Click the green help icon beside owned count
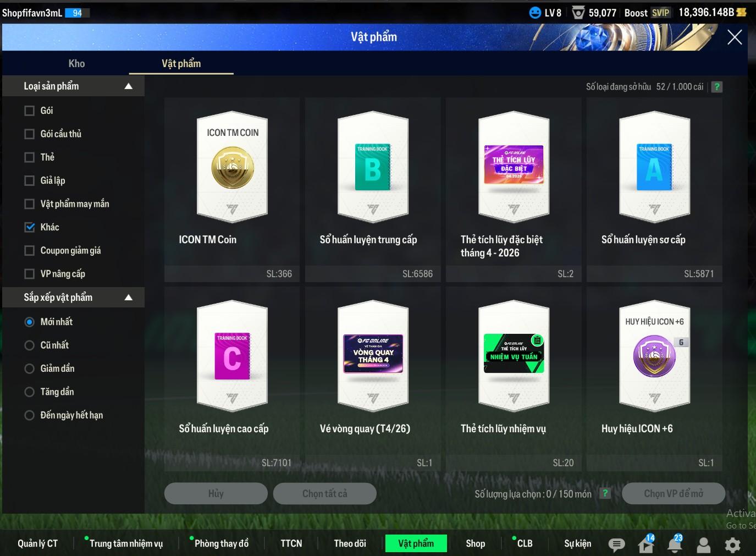 [716, 87]
